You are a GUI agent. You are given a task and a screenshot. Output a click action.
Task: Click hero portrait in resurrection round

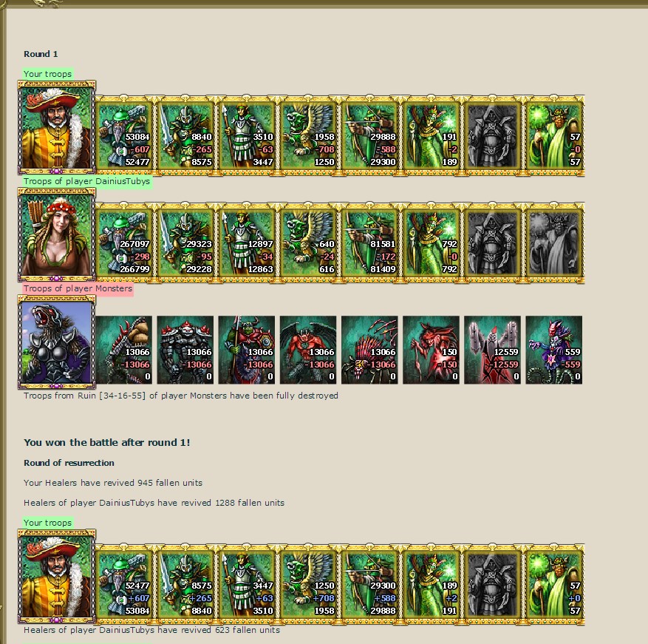(57, 576)
